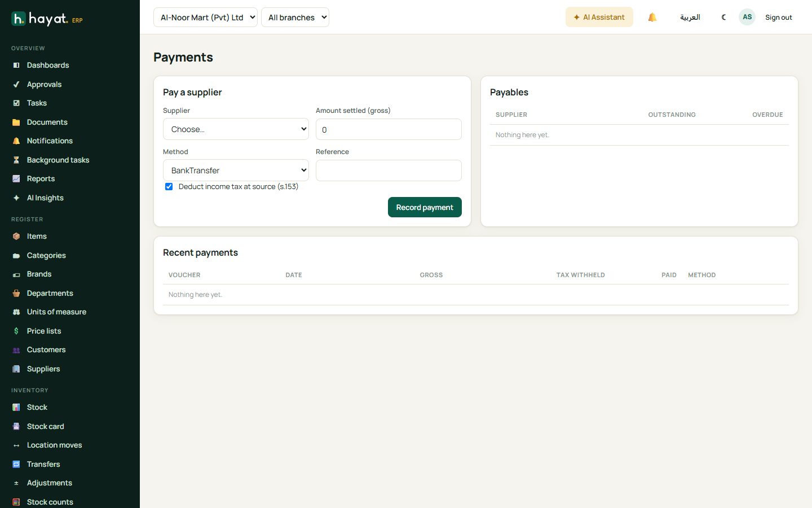
Task: Click the AI Insights sparkle icon
Action: tap(16, 198)
